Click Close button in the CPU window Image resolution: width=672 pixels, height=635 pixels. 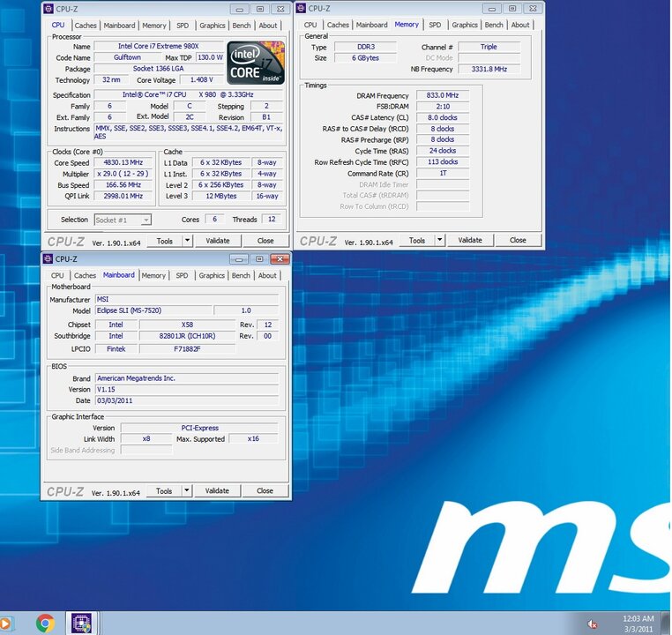tap(265, 241)
